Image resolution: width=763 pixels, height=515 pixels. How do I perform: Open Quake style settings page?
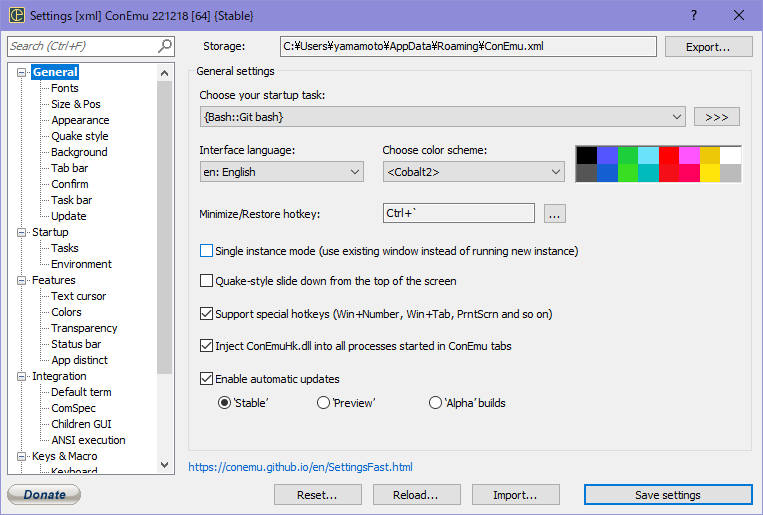coord(80,136)
